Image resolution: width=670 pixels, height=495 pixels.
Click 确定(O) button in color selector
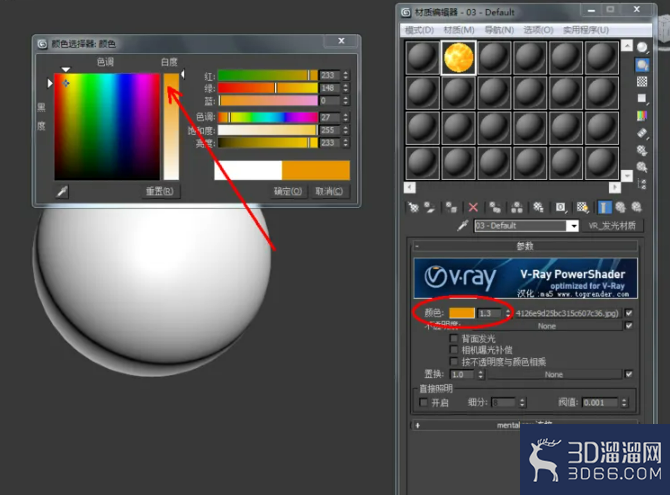[288, 191]
